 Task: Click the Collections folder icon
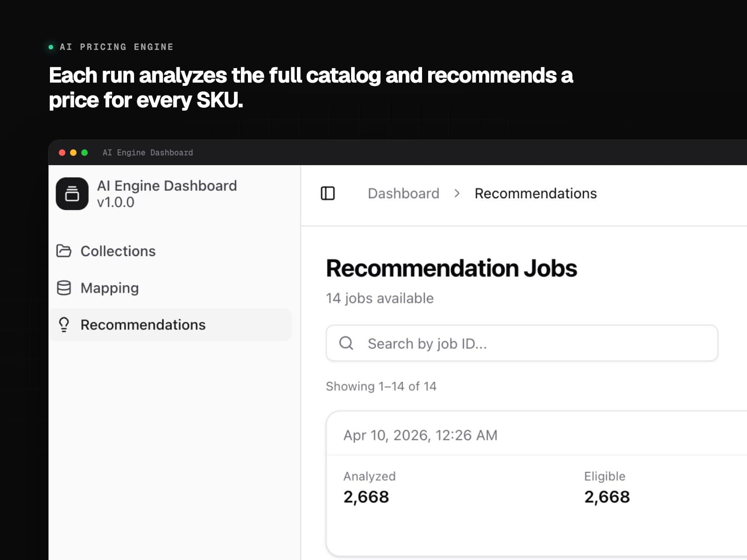click(64, 251)
